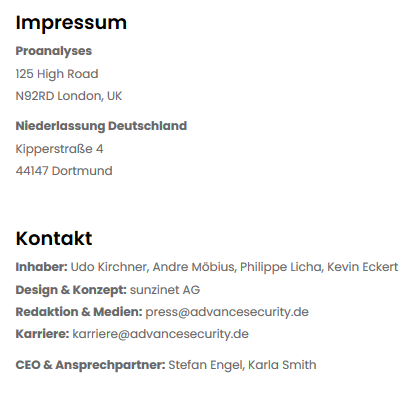Click the Design & Konzept label

[71, 290]
